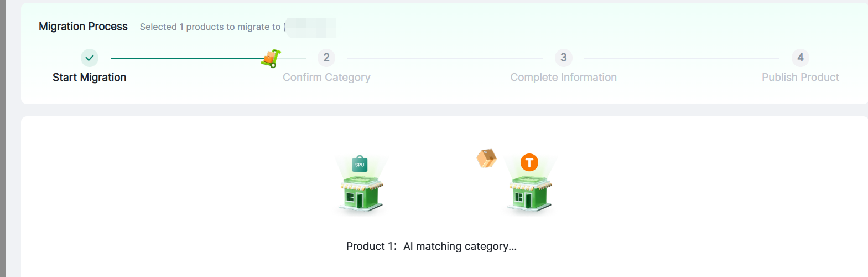
Task: Click the flying cardboard package icon
Action: (486, 158)
